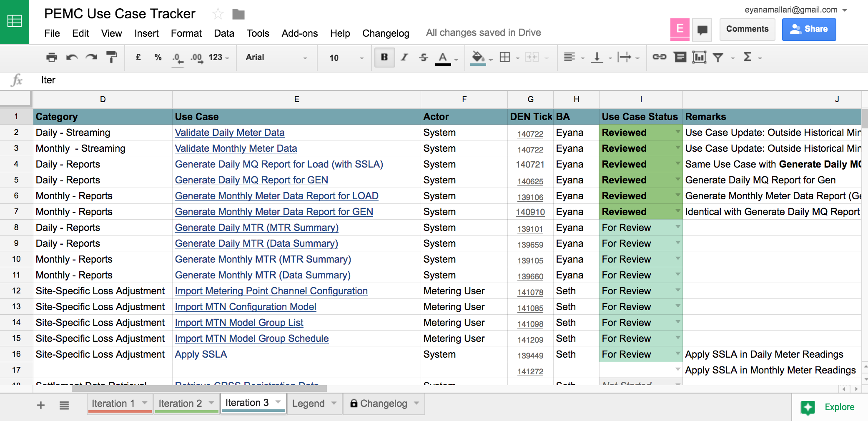The image size is (868, 421).
Task: Select row 10 header
Action: 16,259
